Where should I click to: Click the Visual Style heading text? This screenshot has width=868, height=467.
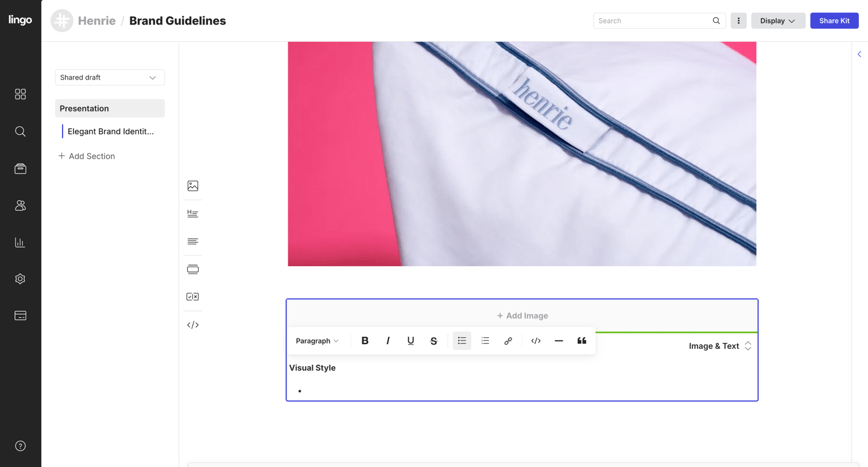(x=312, y=368)
